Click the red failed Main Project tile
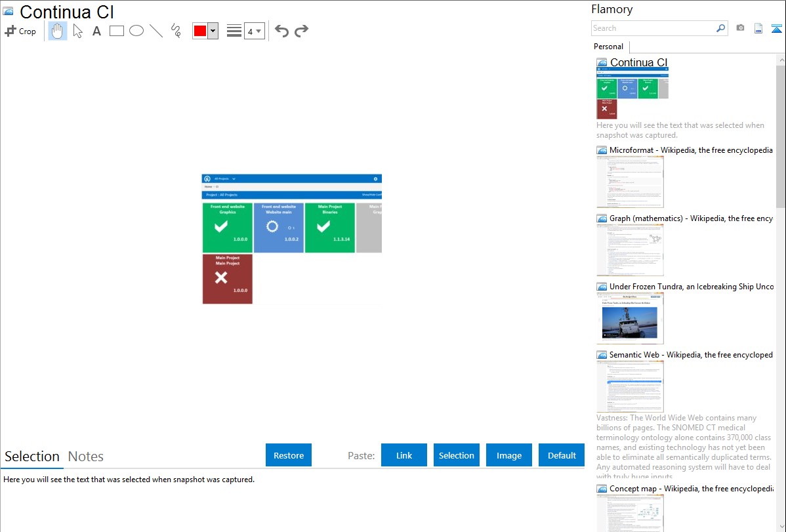Image resolution: width=786 pixels, height=532 pixels. 228,279
